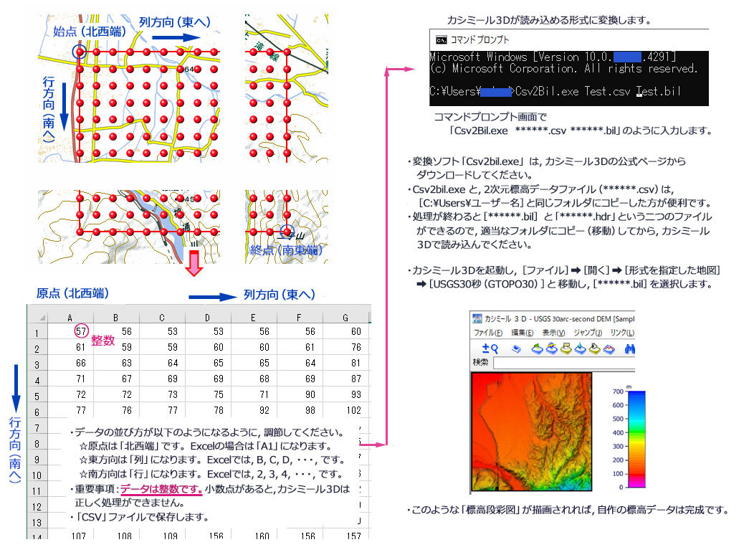Open the ファイル(F) menu
The image size is (749, 560).
[x=488, y=333]
